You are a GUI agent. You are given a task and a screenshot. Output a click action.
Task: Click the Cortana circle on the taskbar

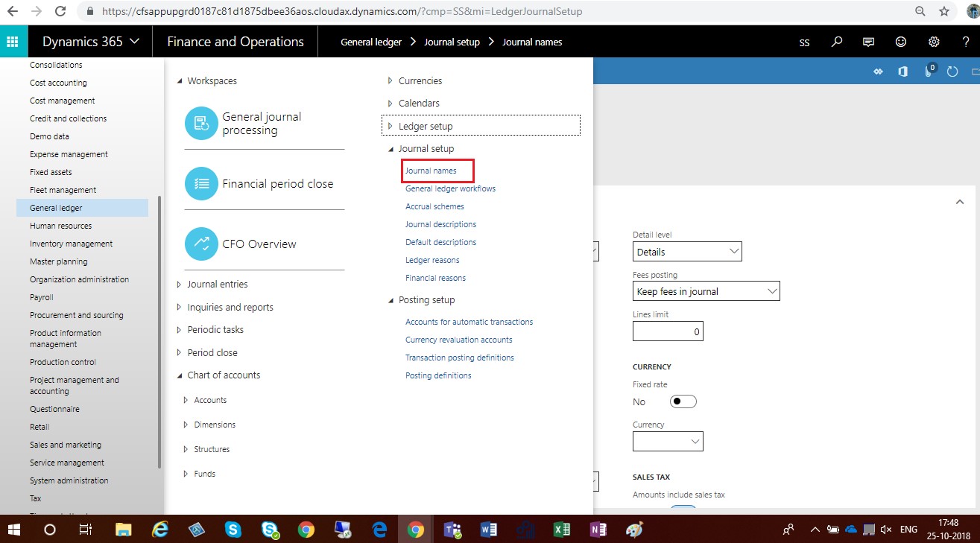(50, 530)
